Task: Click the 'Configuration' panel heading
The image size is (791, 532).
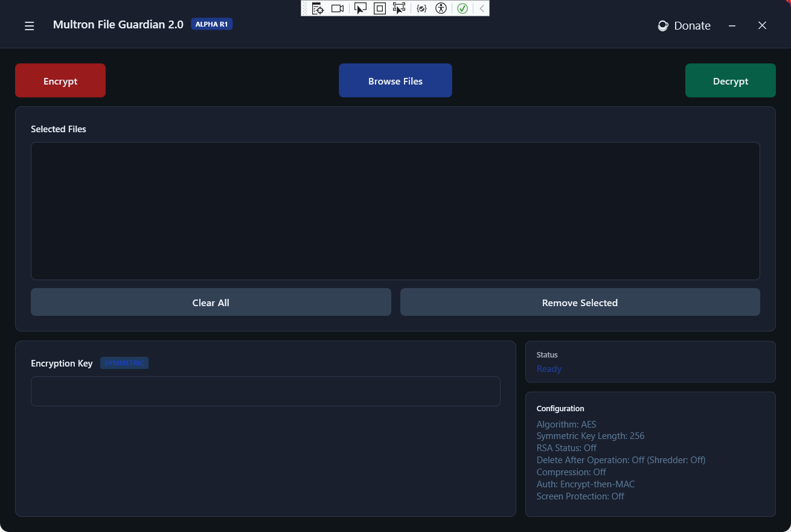Action: click(x=560, y=409)
